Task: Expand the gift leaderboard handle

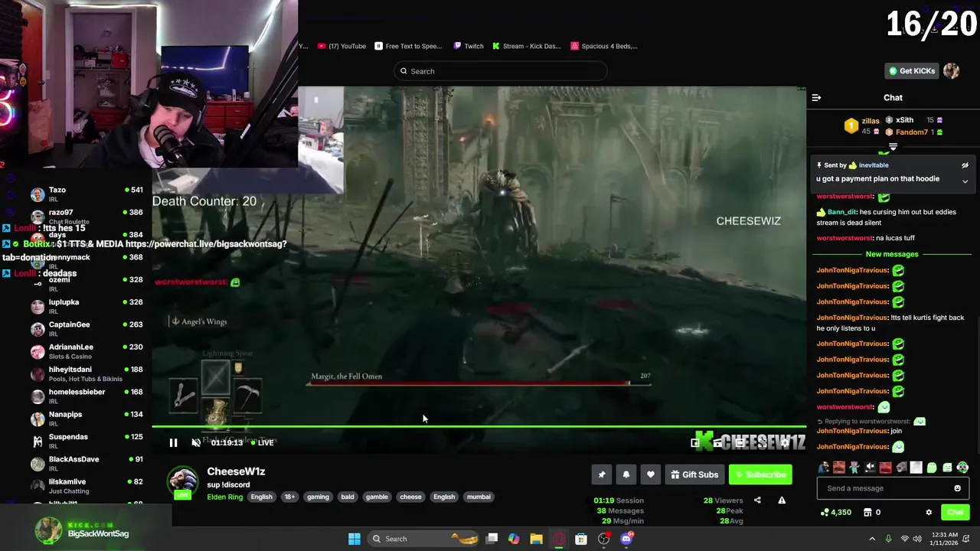Action: tap(893, 146)
